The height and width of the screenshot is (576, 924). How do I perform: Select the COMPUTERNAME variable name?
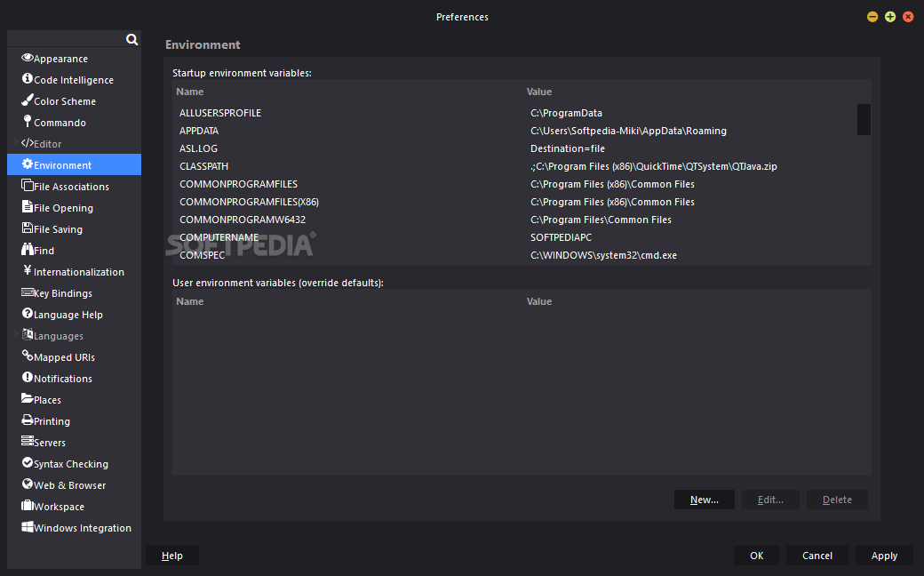[x=219, y=237]
